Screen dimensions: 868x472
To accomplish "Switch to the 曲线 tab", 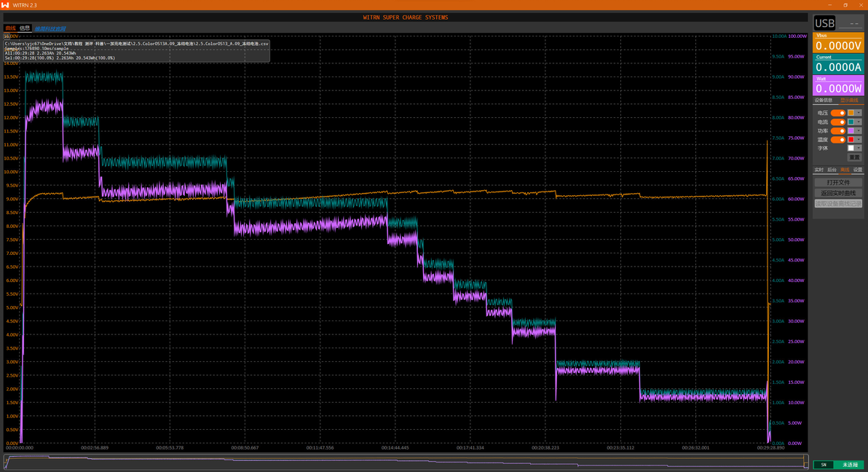I will pyautogui.click(x=10, y=28).
